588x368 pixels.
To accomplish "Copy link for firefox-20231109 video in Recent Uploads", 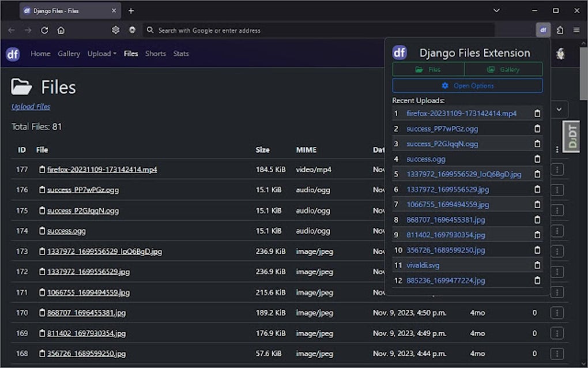I will click(536, 113).
